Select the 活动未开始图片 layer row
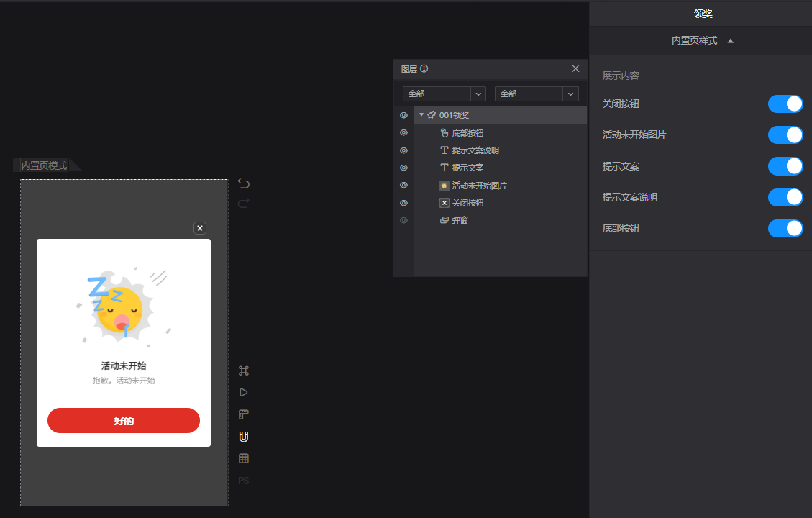The height and width of the screenshot is (518, 812). tap(501, 186)
